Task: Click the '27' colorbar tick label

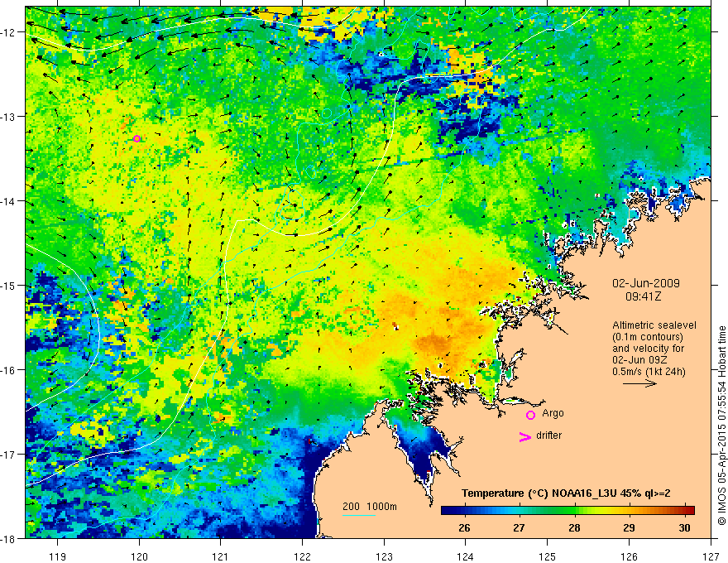Action: point(519,527)
